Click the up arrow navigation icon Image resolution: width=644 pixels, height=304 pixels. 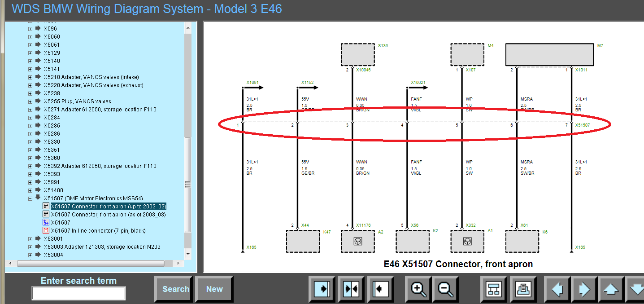coord(611,289)
